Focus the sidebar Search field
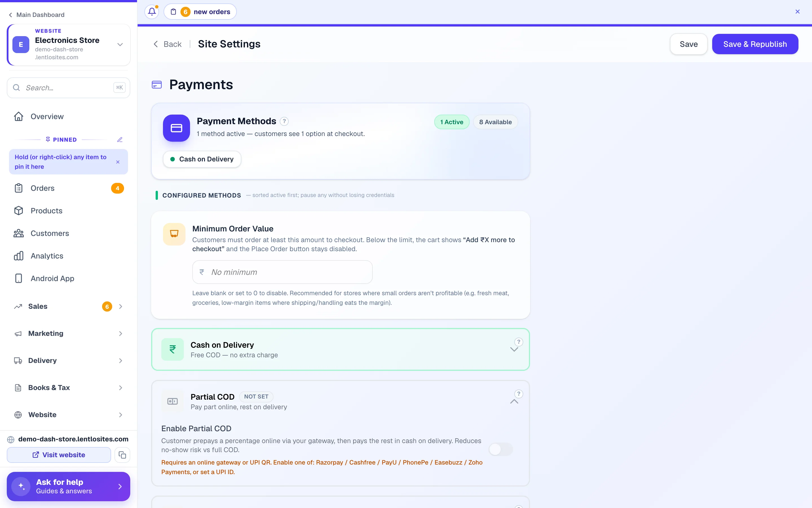 point(69,88)
